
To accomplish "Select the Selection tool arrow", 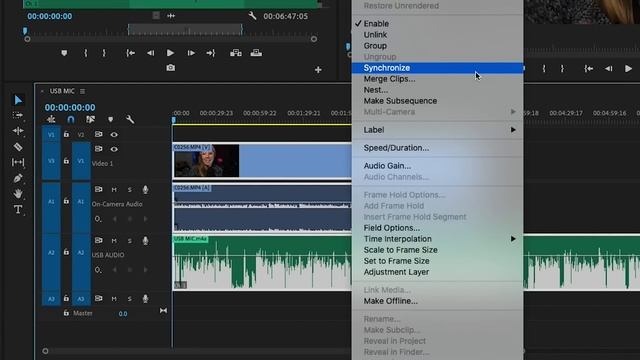I will [x=18, y=100].
